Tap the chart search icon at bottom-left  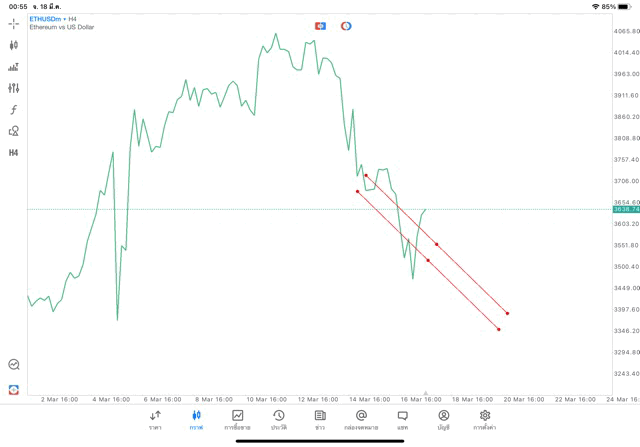coord(14,365)
